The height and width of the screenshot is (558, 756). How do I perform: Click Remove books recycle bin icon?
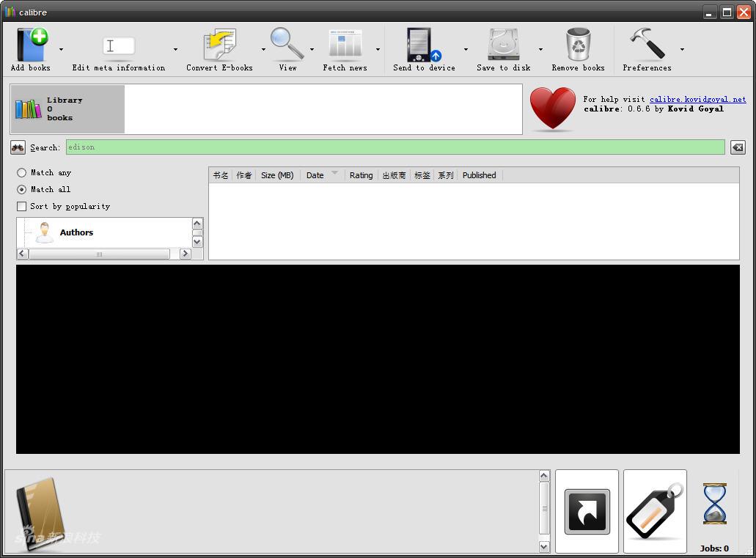click(x=578, y=45)
